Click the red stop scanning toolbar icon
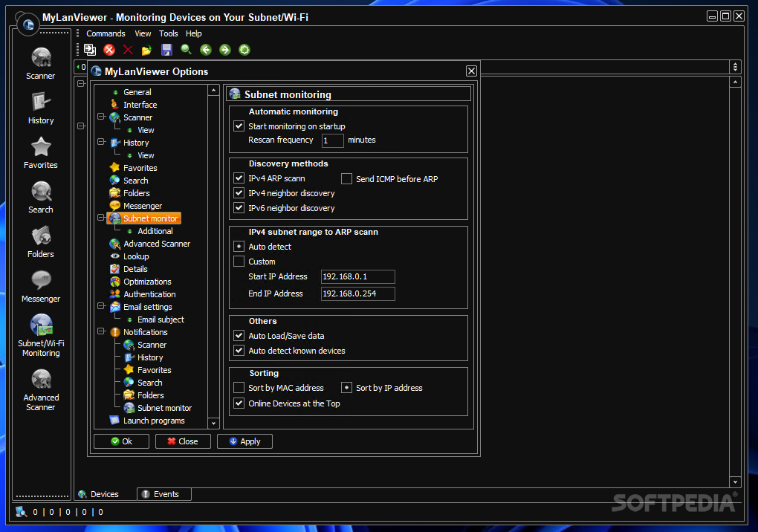 pyautogui.click(x=109, y=50)
